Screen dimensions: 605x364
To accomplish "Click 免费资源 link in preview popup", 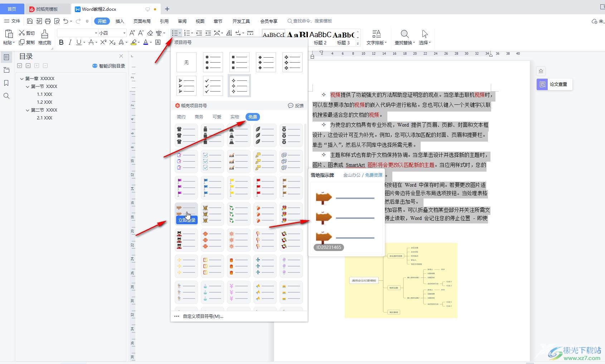I will click(374, 175).
